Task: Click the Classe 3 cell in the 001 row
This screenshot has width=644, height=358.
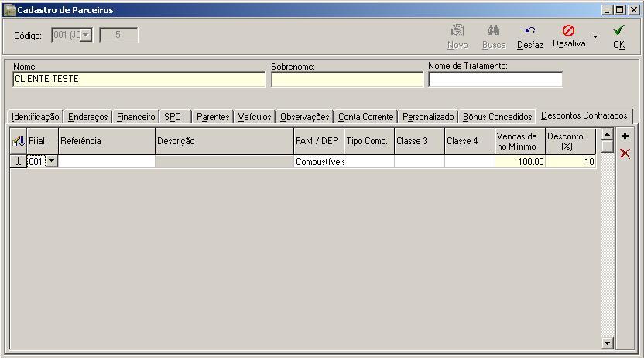Action: pyautogui.click(x=420, y=161)
